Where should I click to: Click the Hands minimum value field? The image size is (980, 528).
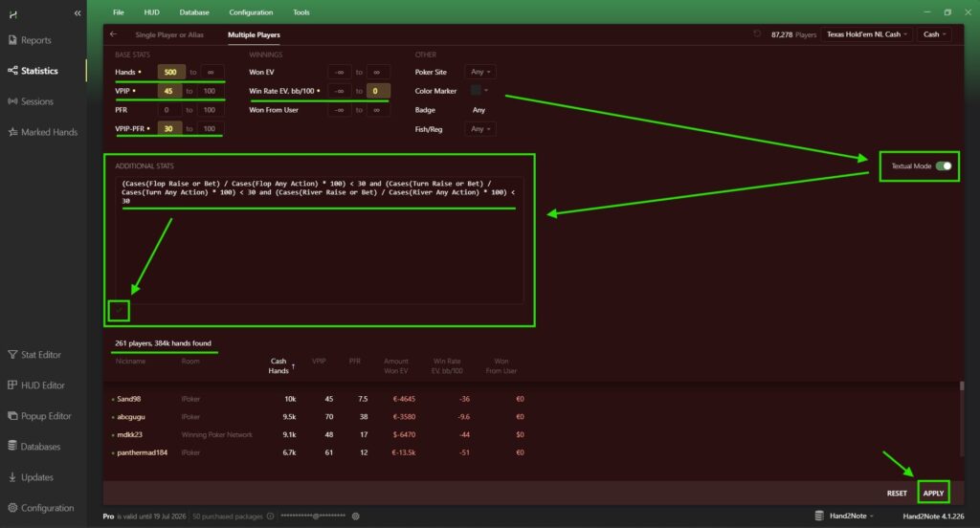point(171,72)
